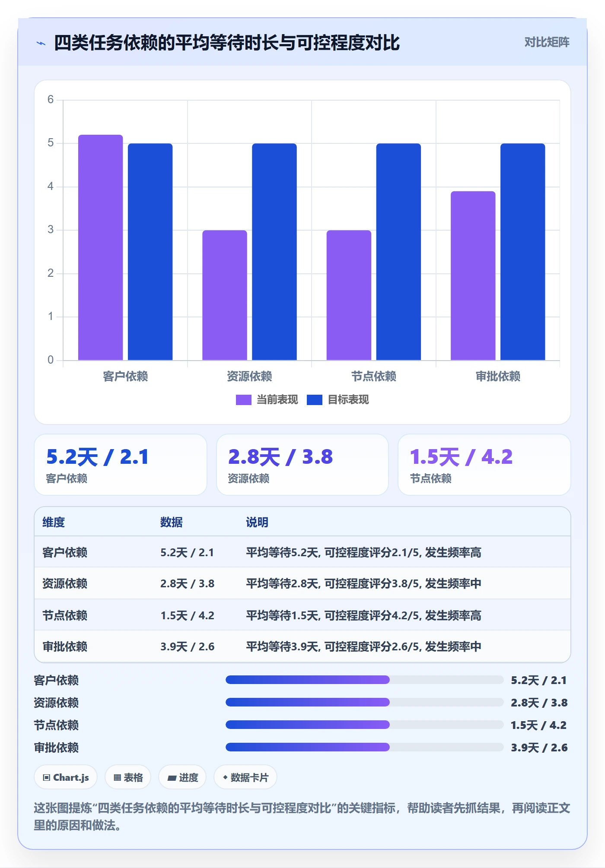Click the 审批依赖 x-axis label in chart
The width and height of the screenshot is (605, 868).
tap(498, 376)
